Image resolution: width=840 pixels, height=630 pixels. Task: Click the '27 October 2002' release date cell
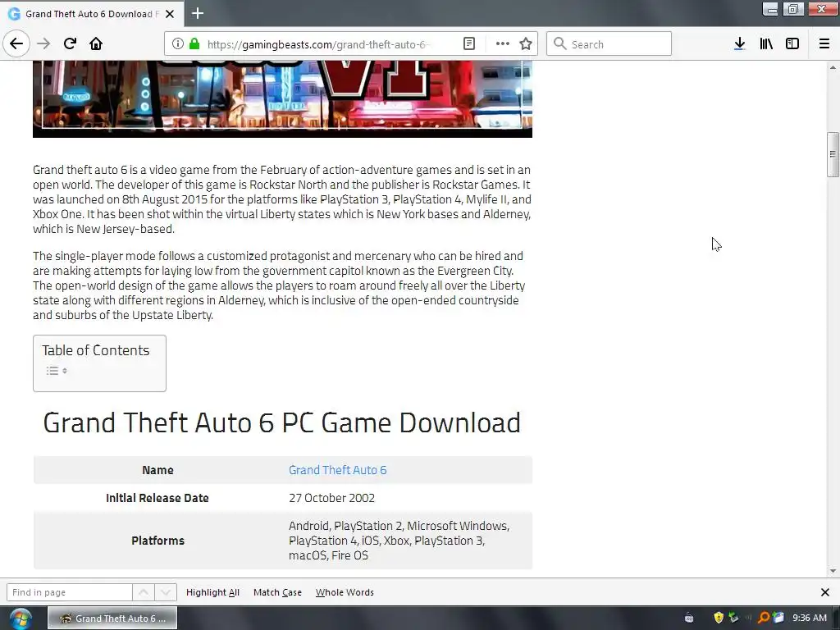tap(331, 498)
